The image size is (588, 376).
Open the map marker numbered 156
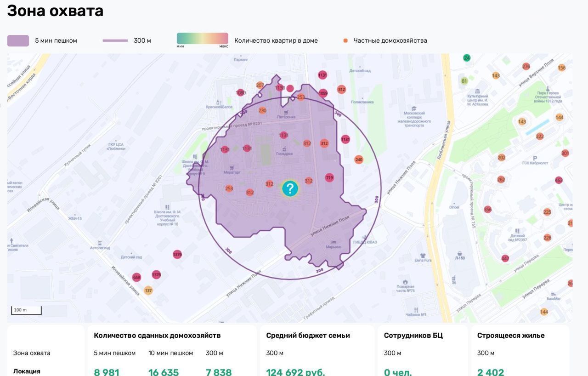tap(561, 68)
